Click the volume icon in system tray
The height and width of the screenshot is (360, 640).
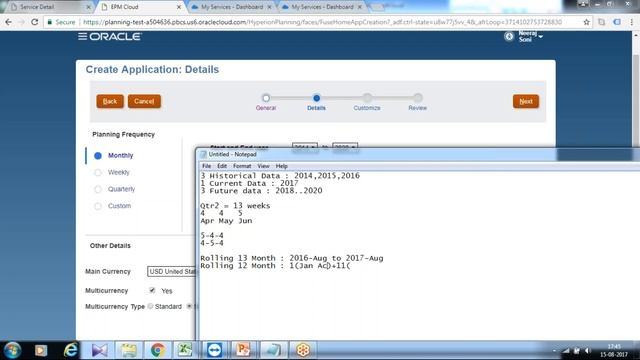point(588,351)
